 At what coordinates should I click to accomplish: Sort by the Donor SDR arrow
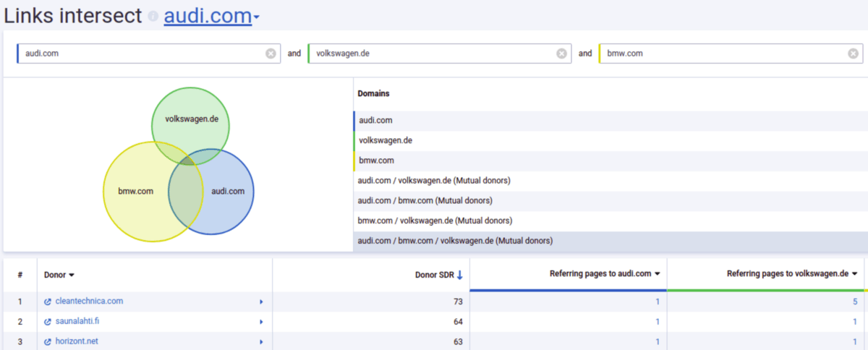459,275
